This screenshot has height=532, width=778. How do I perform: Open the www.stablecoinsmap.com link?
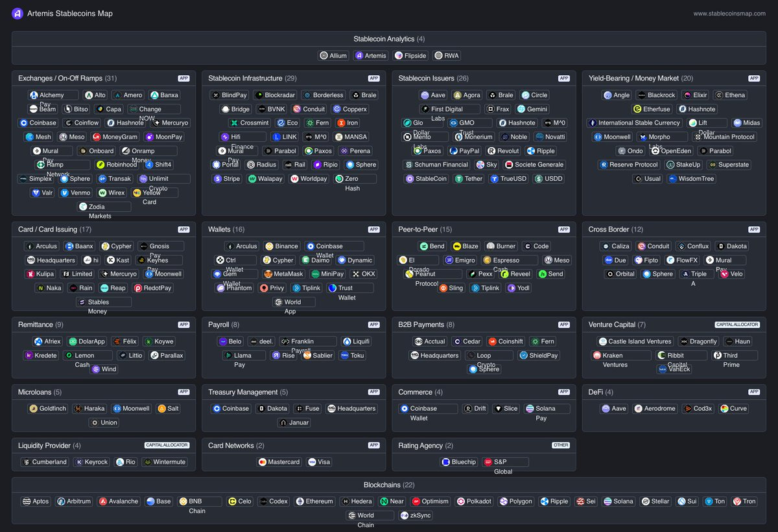coord(729,14)
